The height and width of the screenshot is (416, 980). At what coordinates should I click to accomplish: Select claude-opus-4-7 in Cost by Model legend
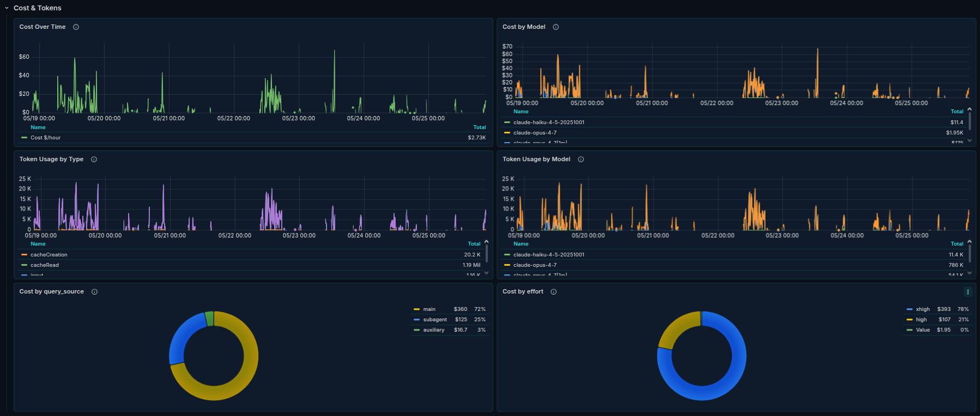(x=535, y=132)
